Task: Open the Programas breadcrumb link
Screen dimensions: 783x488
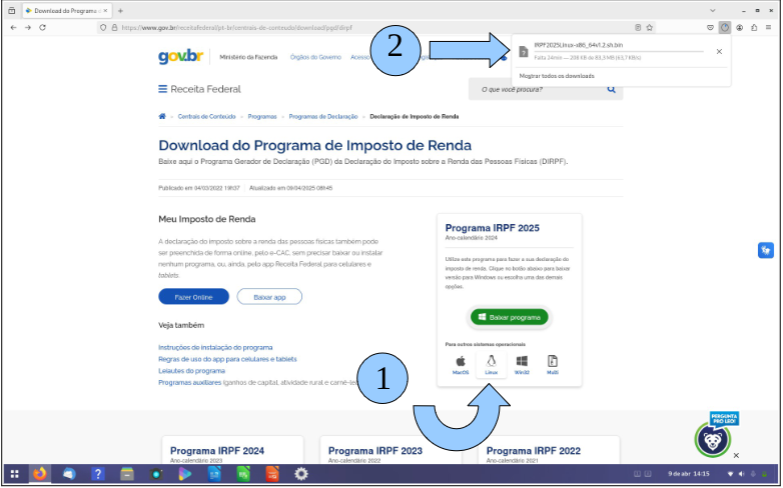Action: click(262, 116)
